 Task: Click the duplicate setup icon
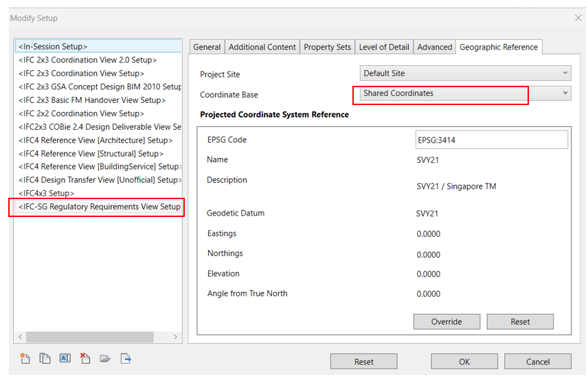point(45,358)
